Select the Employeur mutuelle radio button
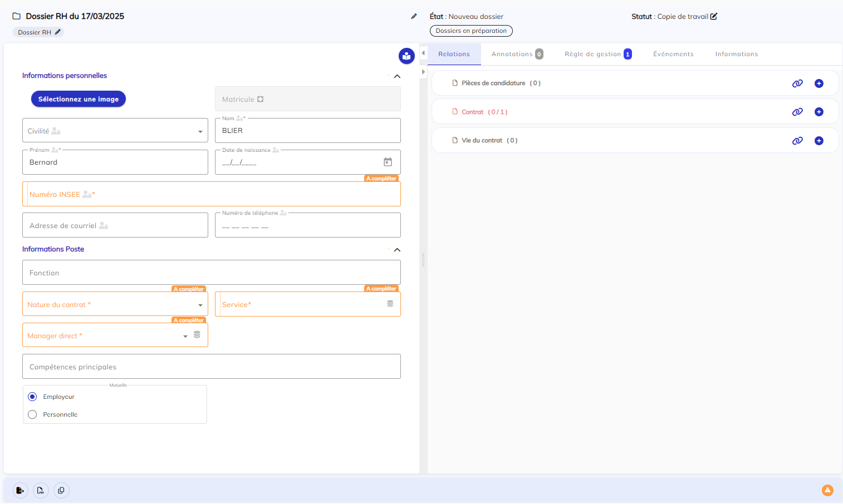The image size is (843, 504). pos(32,397)
